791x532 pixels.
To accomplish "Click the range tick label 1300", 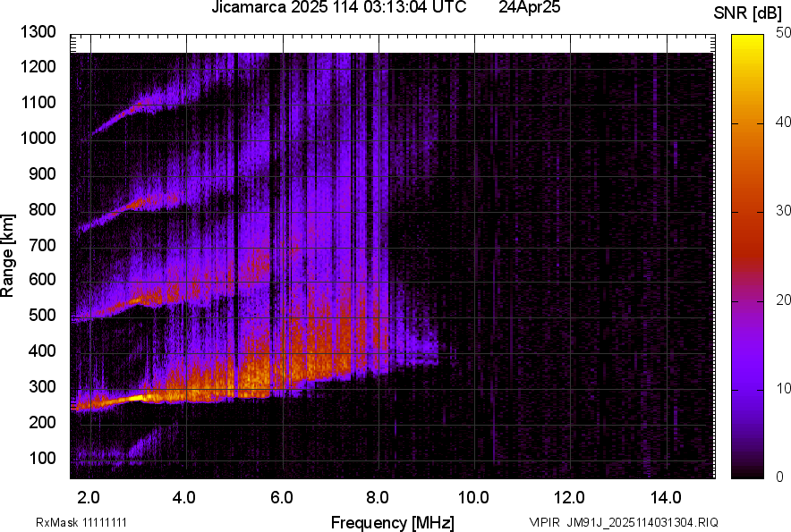I will (x=38, y=32).
